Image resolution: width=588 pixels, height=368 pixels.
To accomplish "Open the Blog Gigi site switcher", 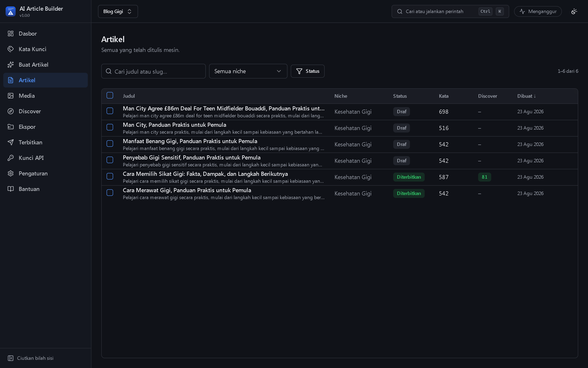I will pos(118,11).
